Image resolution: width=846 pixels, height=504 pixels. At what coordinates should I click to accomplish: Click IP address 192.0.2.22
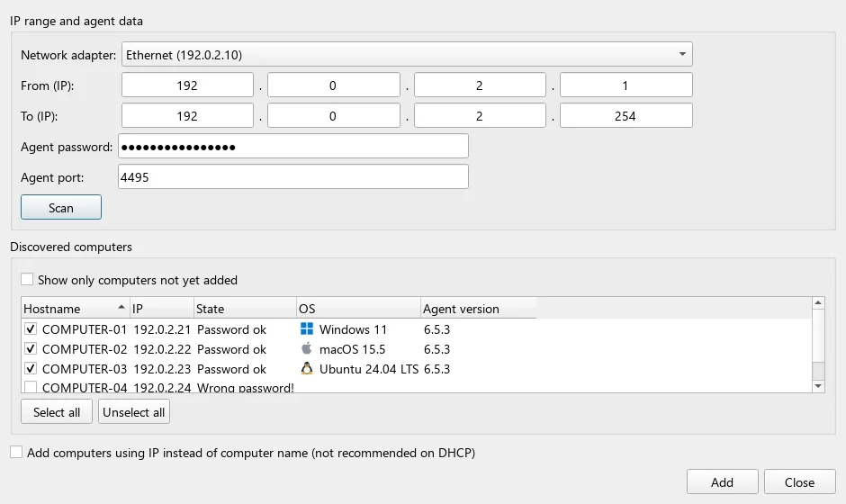[x=162, y=350]
